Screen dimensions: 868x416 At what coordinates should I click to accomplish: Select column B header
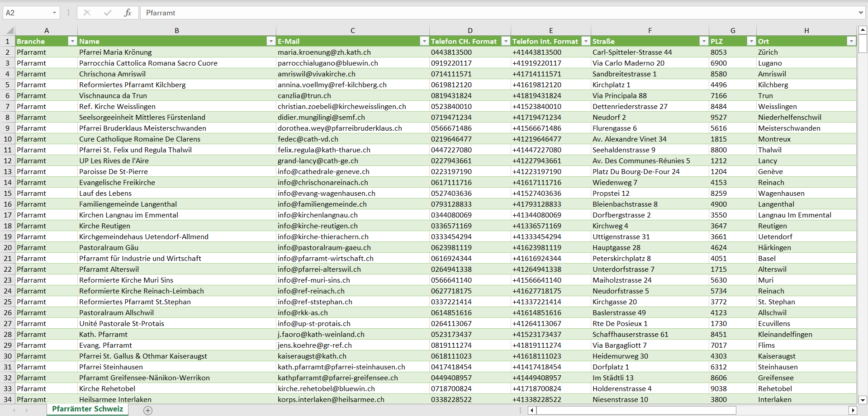(177, 31)
